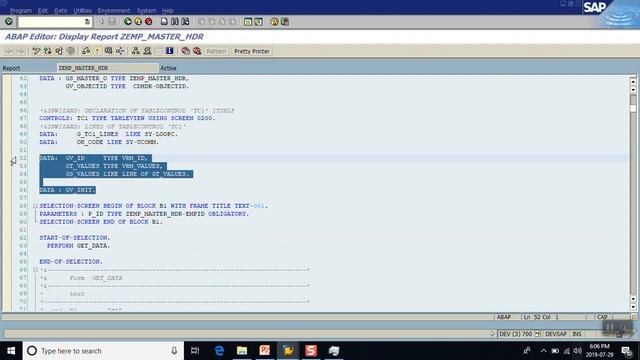Click the Create New Session icon
Screen dimensions: 640x360
(x=248, y=22)
